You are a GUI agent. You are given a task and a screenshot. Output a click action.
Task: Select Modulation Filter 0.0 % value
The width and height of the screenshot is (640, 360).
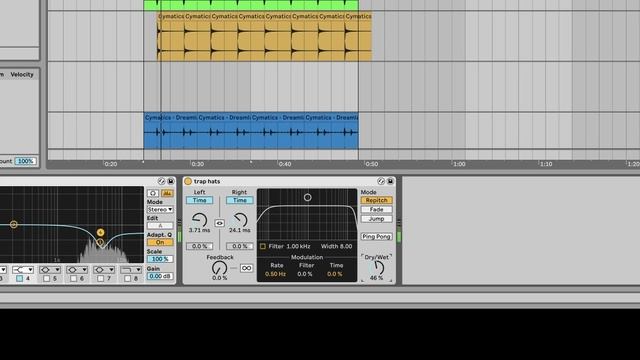[x=305, y=274]
